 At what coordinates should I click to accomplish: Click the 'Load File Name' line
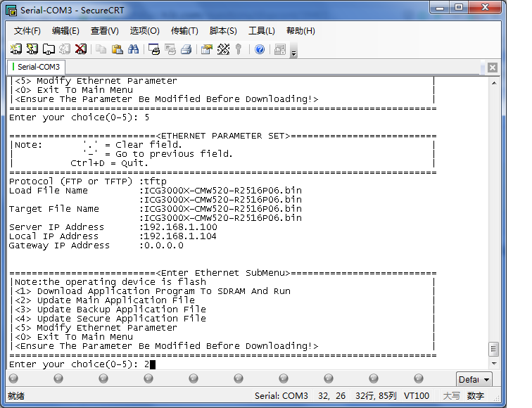click(x=156, y=191)
